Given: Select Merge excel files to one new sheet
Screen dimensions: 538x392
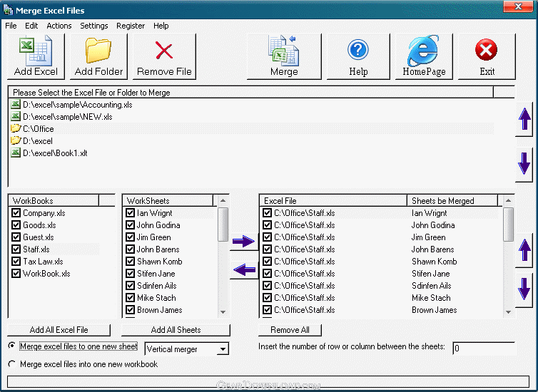Looking at the screenshot, I should click(x=12, y=346).
